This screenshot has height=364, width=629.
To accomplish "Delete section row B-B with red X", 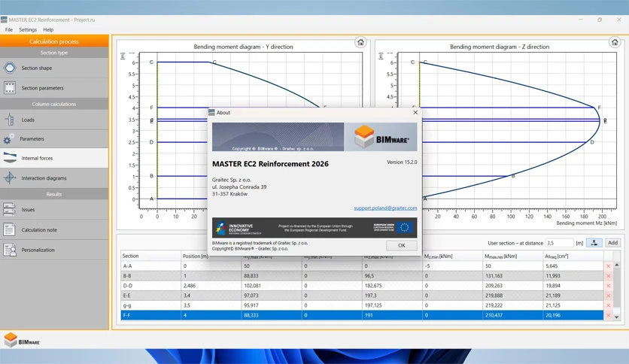I will (x=608, y=276).
